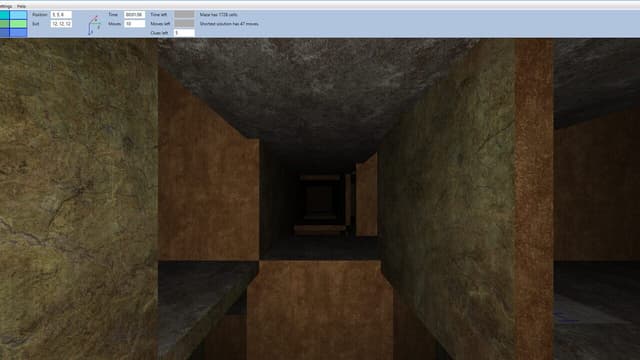Click the 'Time left' label
Viewport: 640px width, 360px height.
coord(159,15)
